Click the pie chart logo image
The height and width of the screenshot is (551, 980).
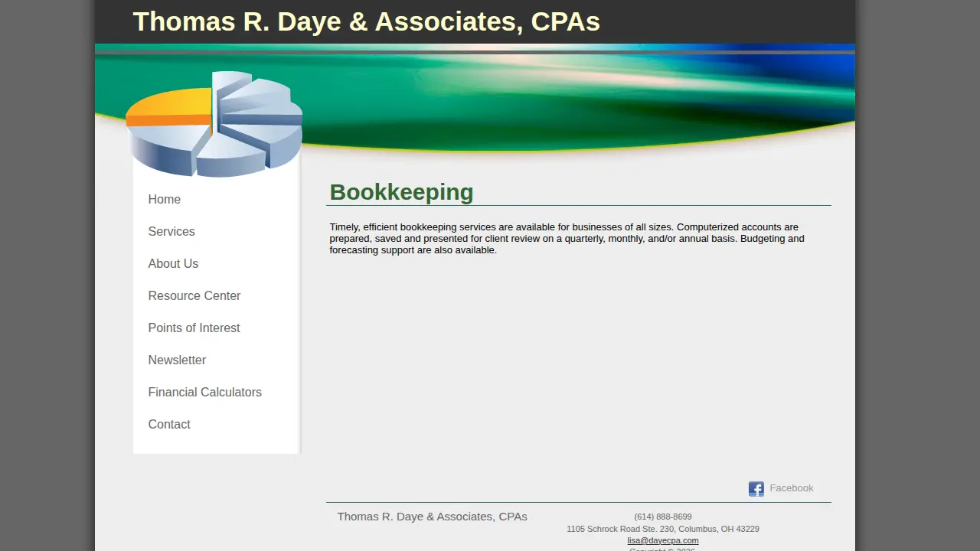pyautogui.click(x=214, y=124)
